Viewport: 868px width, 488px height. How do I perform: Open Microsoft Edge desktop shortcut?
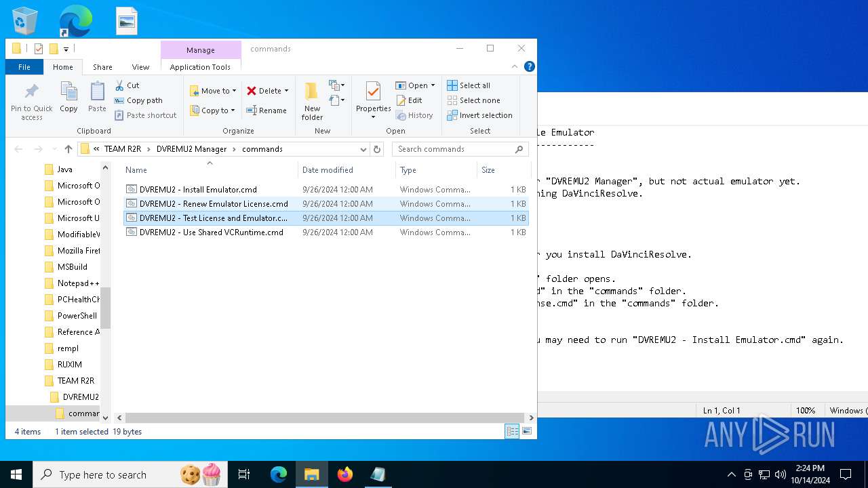(75, 21)
